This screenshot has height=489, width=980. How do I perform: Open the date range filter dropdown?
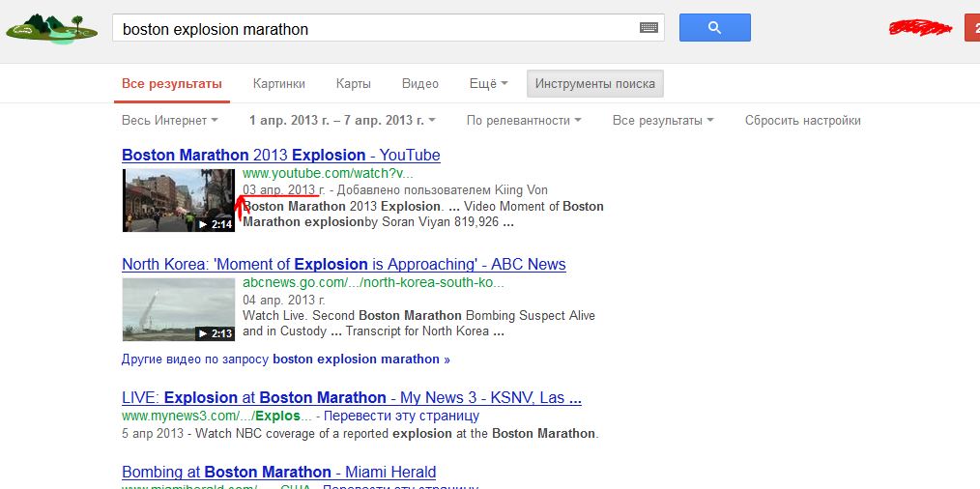coord(342,121)
